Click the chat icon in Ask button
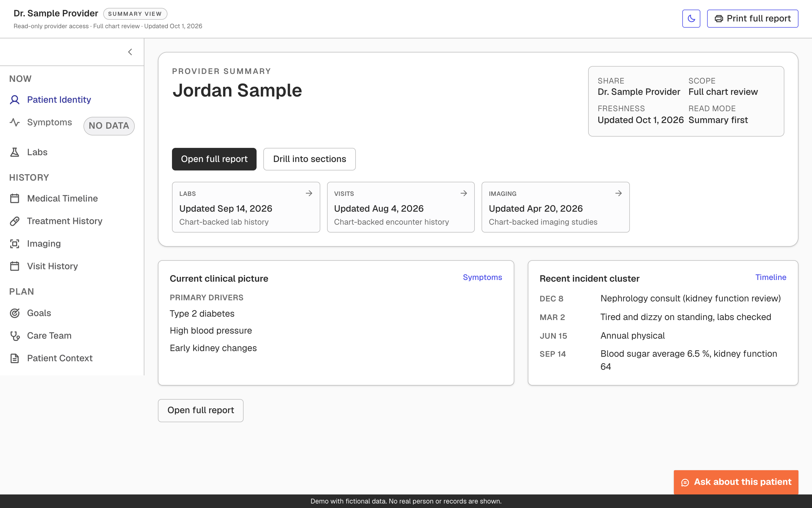 pyautogui.click(x=685, y=483)
